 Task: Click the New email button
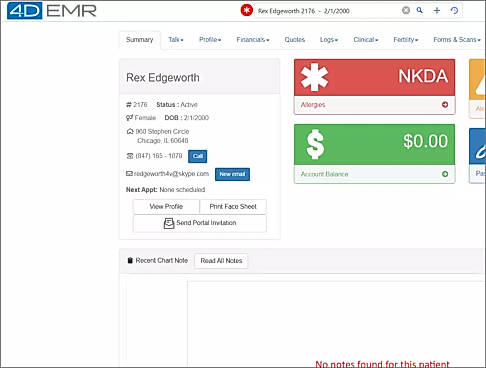point(232,174)
